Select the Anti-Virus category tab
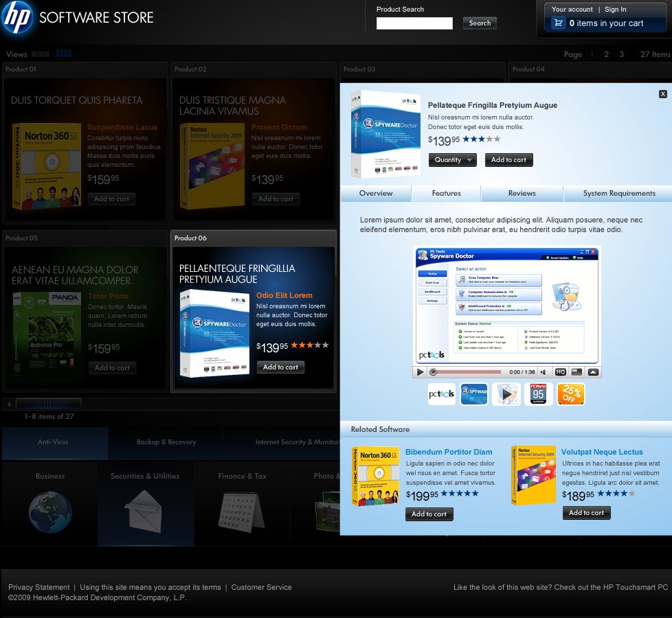 click(54, 444)
